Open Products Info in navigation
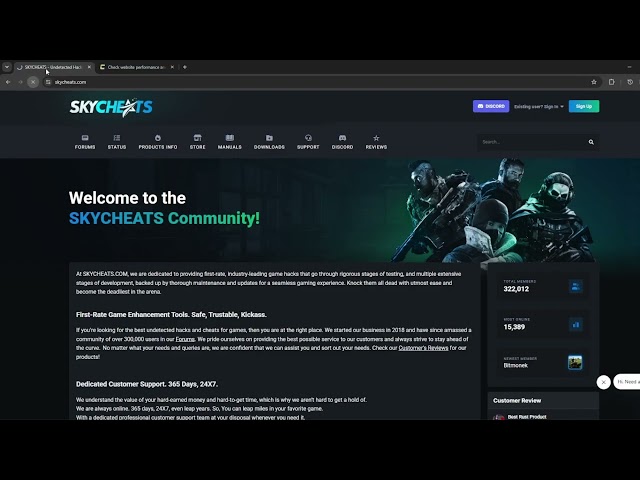 (158, 142)
